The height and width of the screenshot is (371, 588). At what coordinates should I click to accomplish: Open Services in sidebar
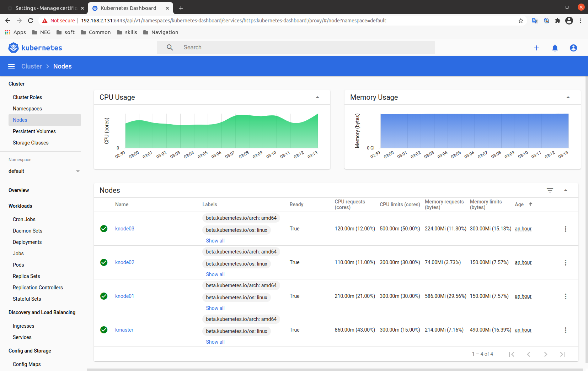pos(22,337)
